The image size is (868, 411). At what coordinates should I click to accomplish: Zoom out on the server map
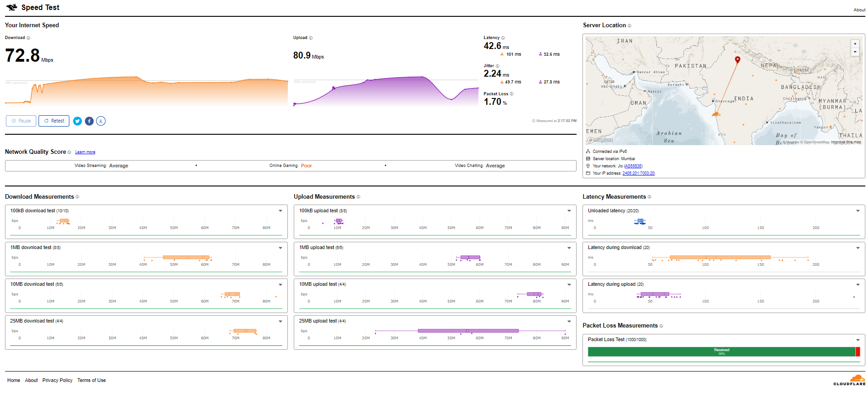(x=855, y=52)
